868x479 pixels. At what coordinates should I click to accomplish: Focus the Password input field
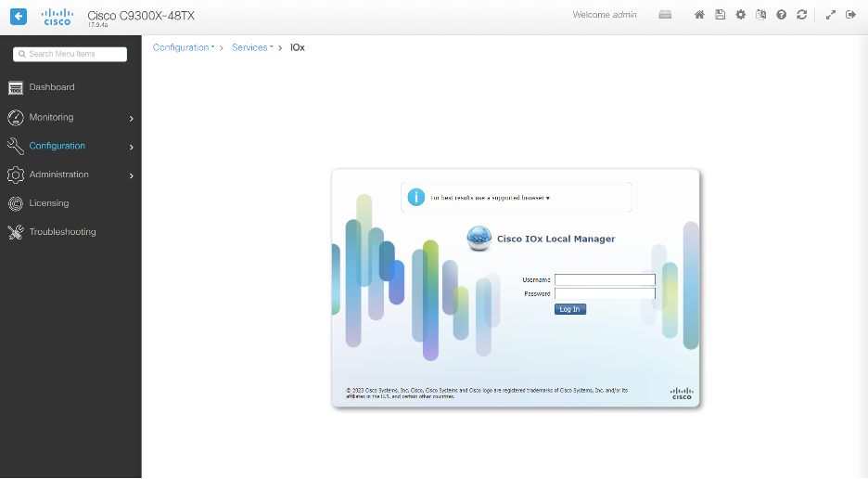tap(605, 293)
